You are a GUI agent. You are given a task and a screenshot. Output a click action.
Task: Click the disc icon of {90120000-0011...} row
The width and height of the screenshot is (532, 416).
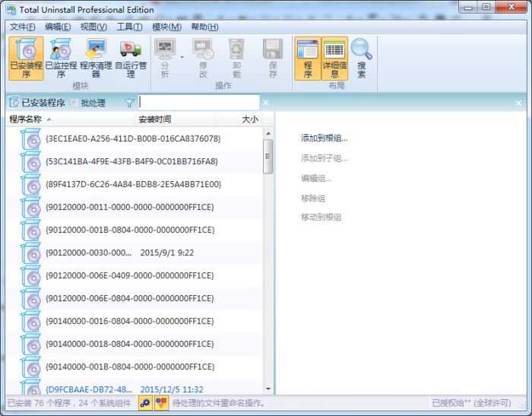pos(31,207)
